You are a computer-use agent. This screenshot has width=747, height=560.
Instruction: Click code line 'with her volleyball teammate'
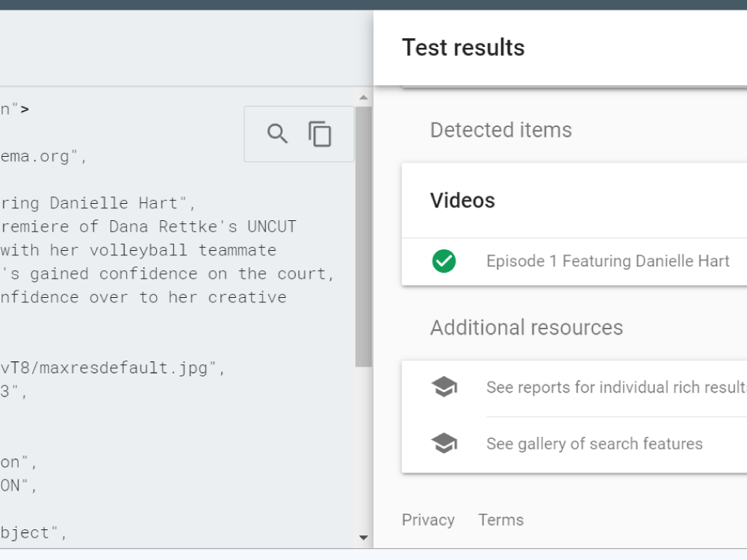[x=138, y=250]
